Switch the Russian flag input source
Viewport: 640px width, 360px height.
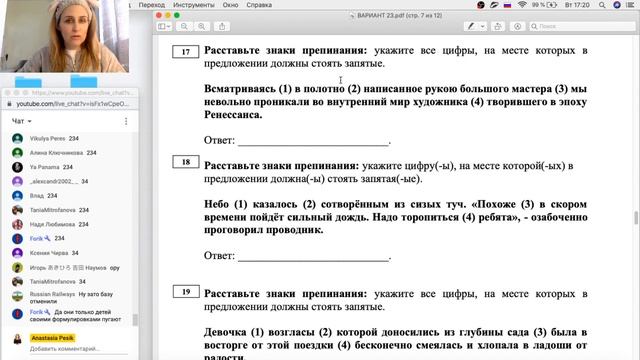click(507, 5)
